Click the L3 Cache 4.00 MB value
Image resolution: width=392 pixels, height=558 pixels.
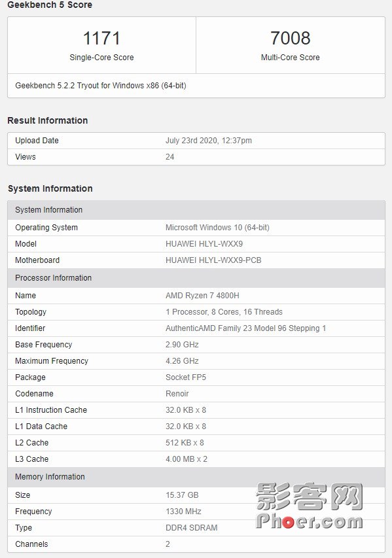pos(187,459)
